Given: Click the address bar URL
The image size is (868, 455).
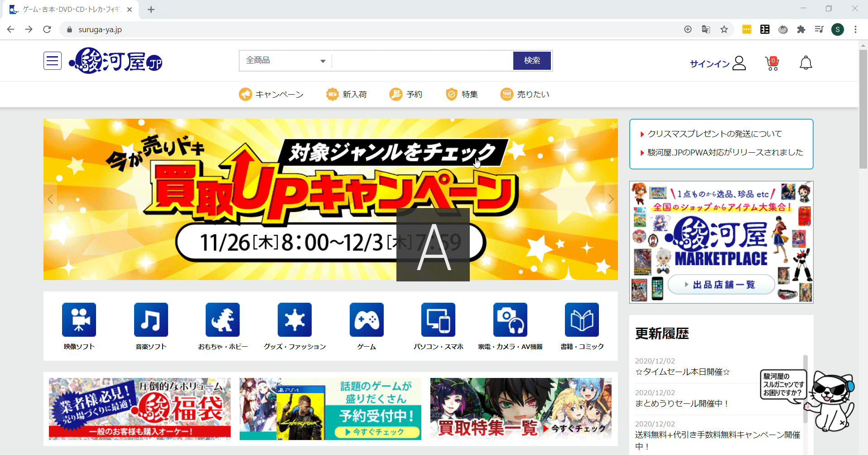Looking at the screenshot, I should (x=100, y=29).
